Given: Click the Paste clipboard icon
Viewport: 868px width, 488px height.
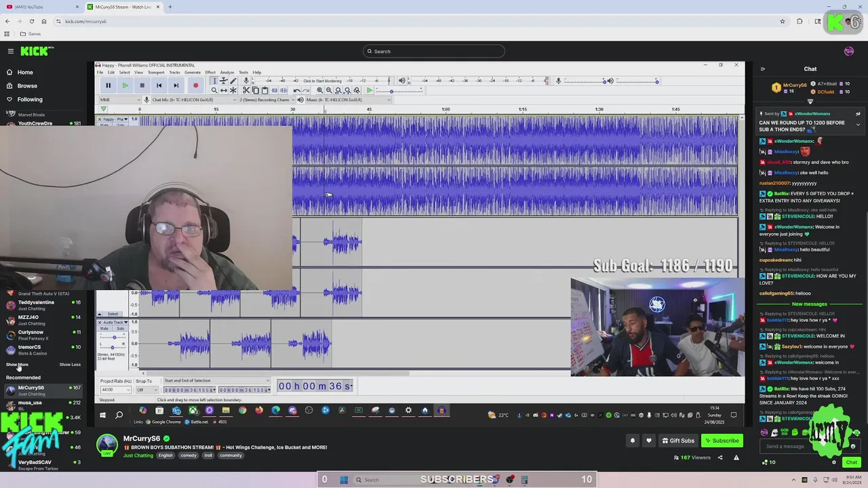Looking at the screenshot, I should click(265, 90).
